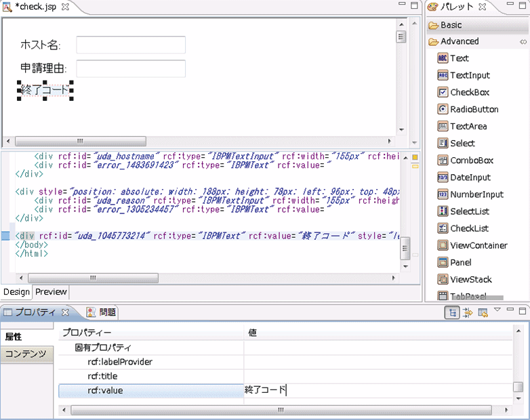Viewport: 530px width, 420px height.
Task: Select the NumberInput palette component
Action: coord(470,194)
